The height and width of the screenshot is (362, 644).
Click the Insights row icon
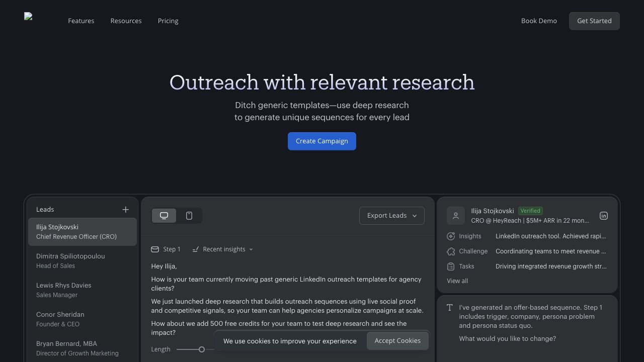click(x=451, y=236)
